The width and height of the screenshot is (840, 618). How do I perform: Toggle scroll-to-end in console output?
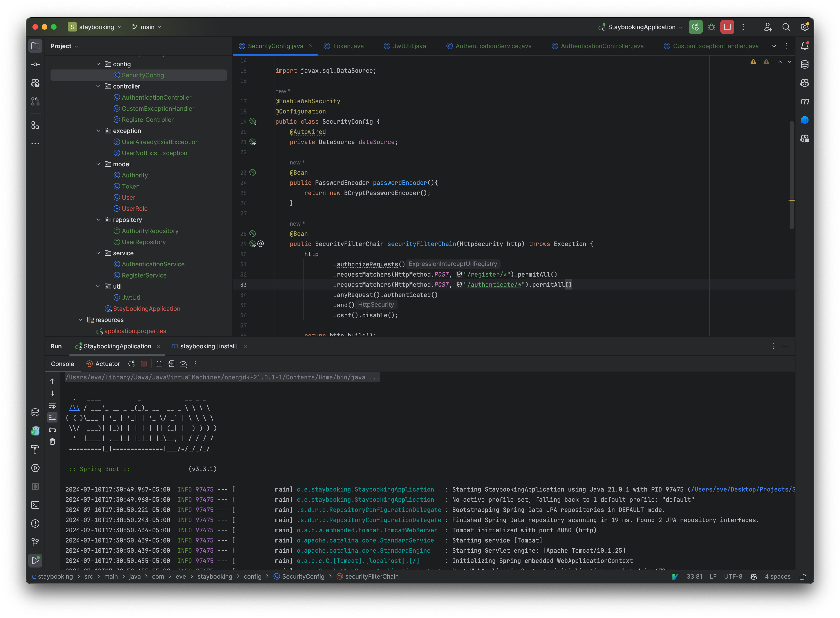52,417
